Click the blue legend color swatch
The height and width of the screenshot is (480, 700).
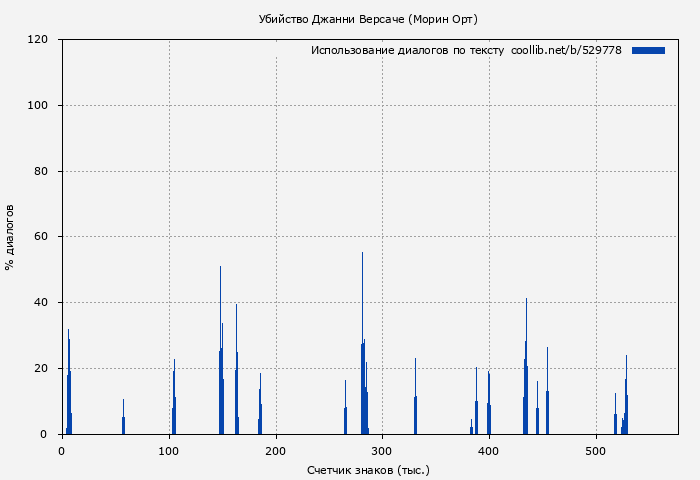[648, 50]
